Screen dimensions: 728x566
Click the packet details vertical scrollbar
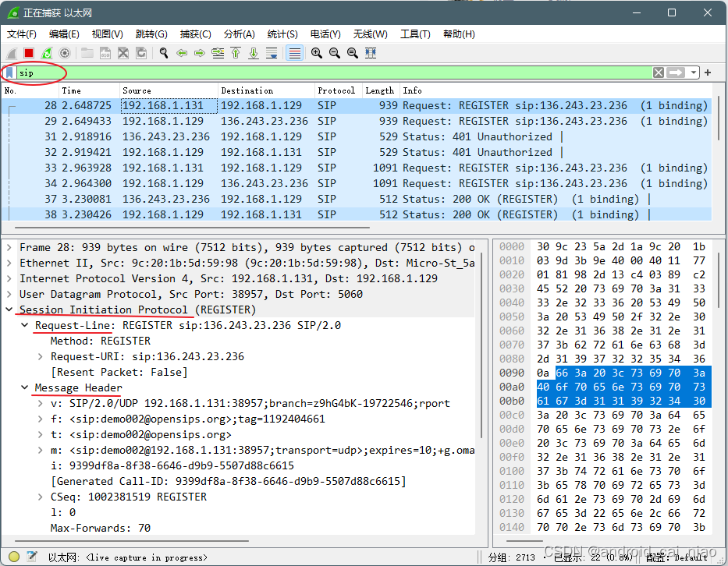481,345
